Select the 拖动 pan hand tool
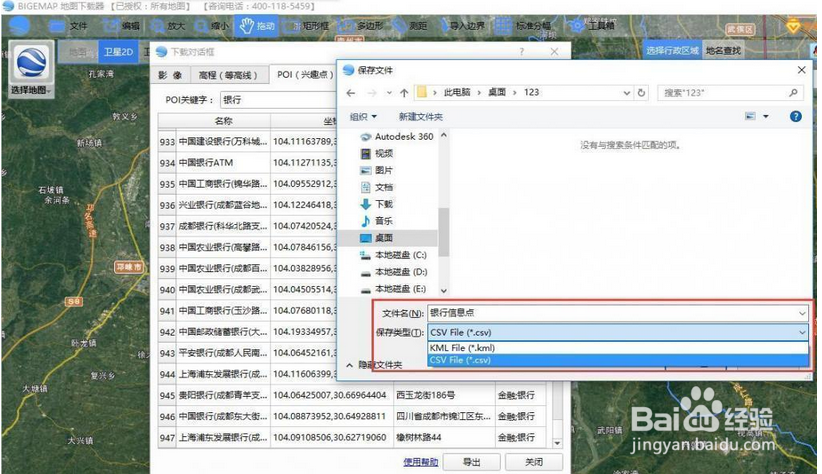The image size is (822, 474). point(256,25)
